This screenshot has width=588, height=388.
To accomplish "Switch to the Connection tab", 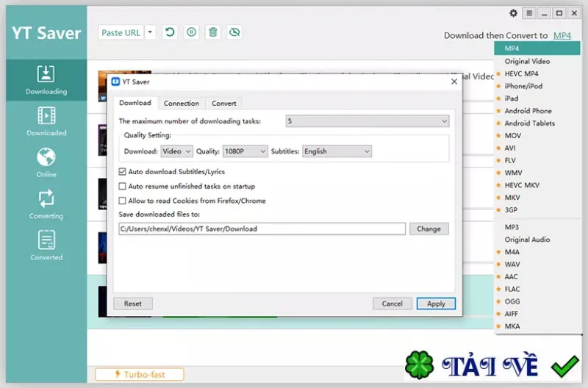I will click(182, 104).
